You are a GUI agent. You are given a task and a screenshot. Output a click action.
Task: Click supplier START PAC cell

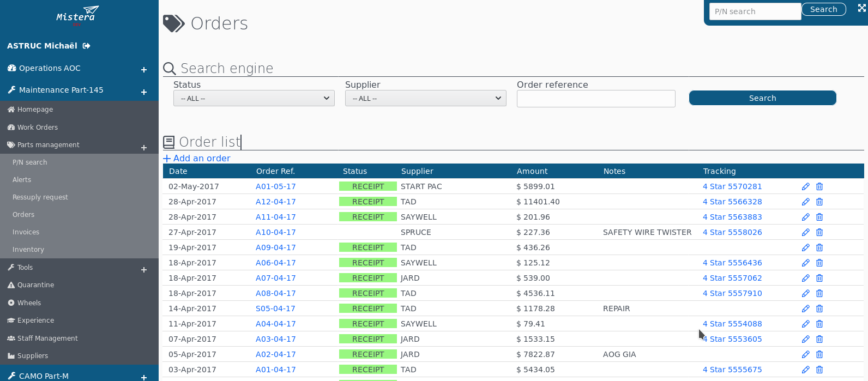(x=421, y=186)
